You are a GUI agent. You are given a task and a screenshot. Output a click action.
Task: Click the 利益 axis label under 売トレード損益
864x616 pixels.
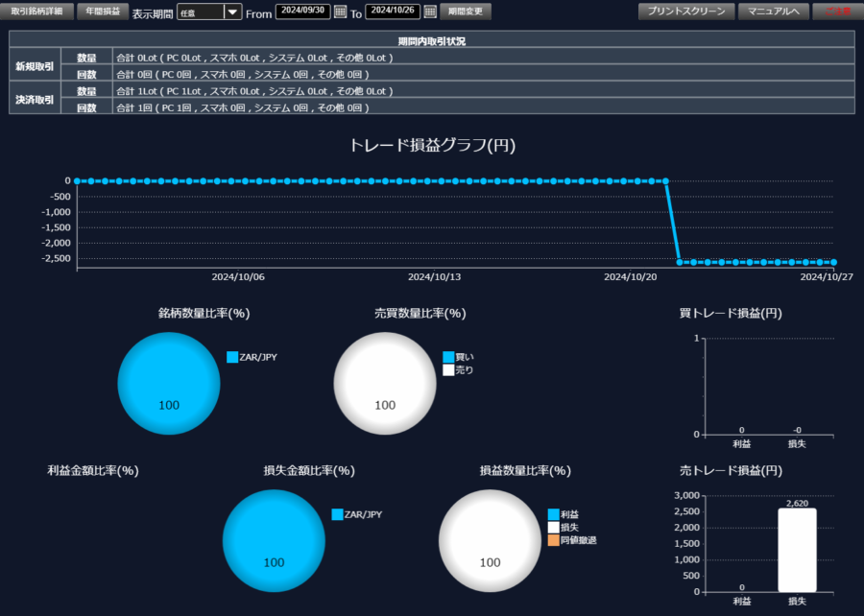click(x=742, y=602)
